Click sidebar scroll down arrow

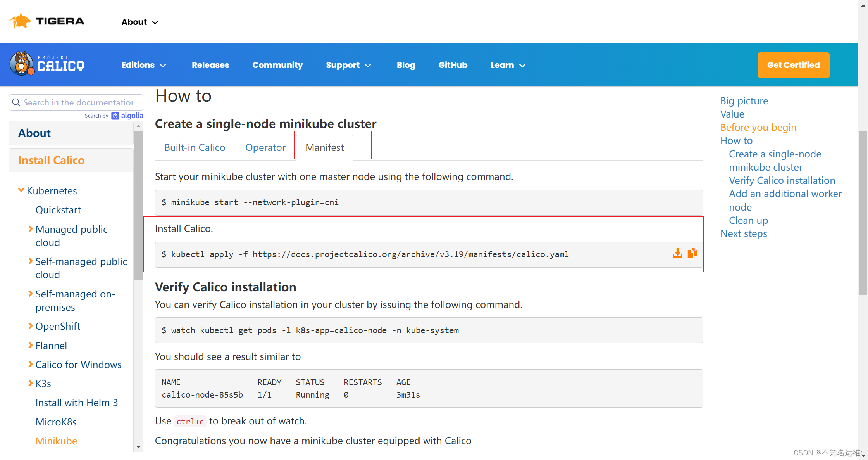coord(138,447)
